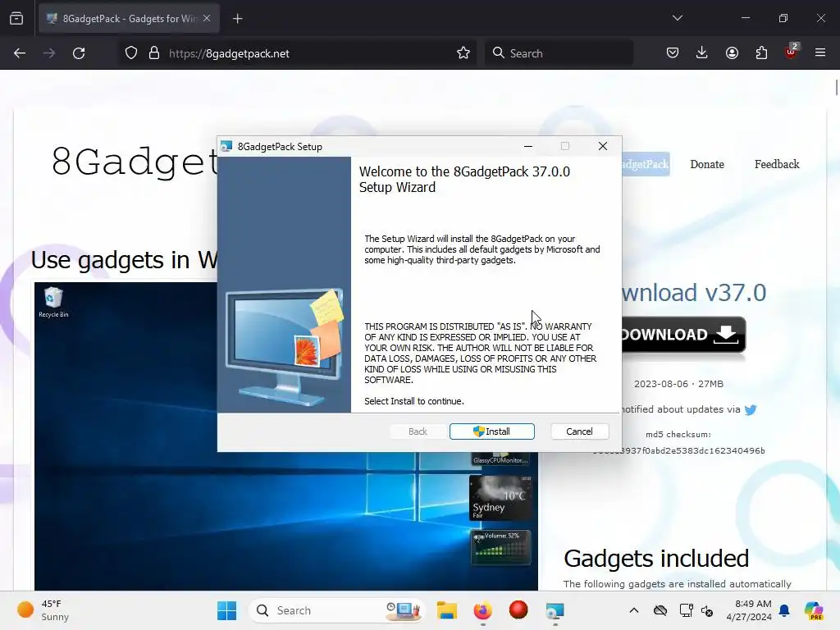Open the Donate page link

pos(707,164)
